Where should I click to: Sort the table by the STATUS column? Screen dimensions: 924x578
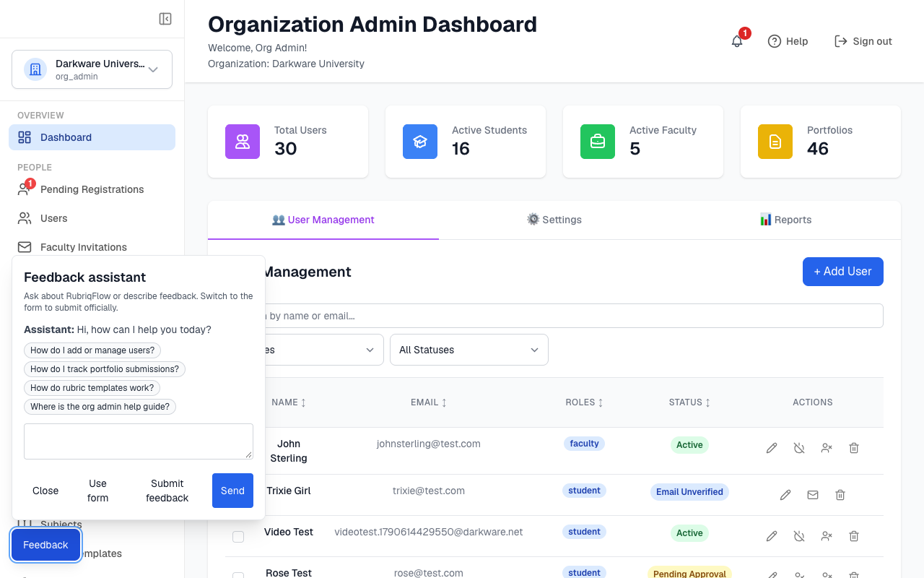tap(689, 402)
